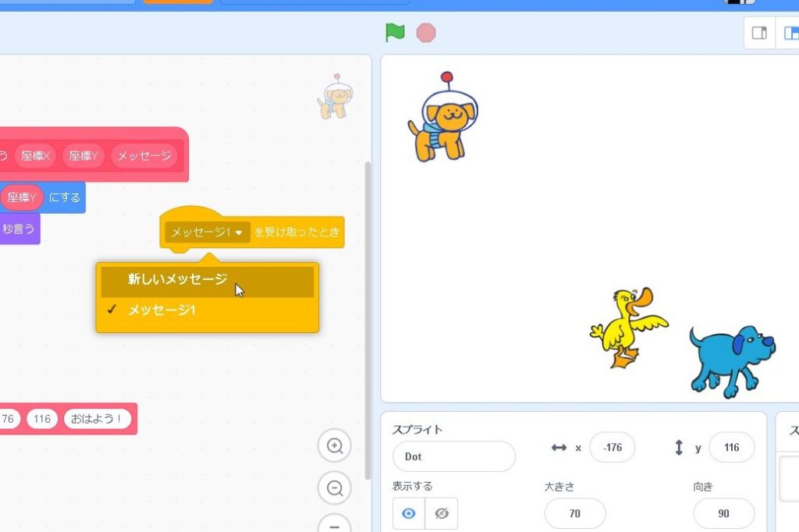
Task: Click the おはよう！ text input in block
Action: 97,419
